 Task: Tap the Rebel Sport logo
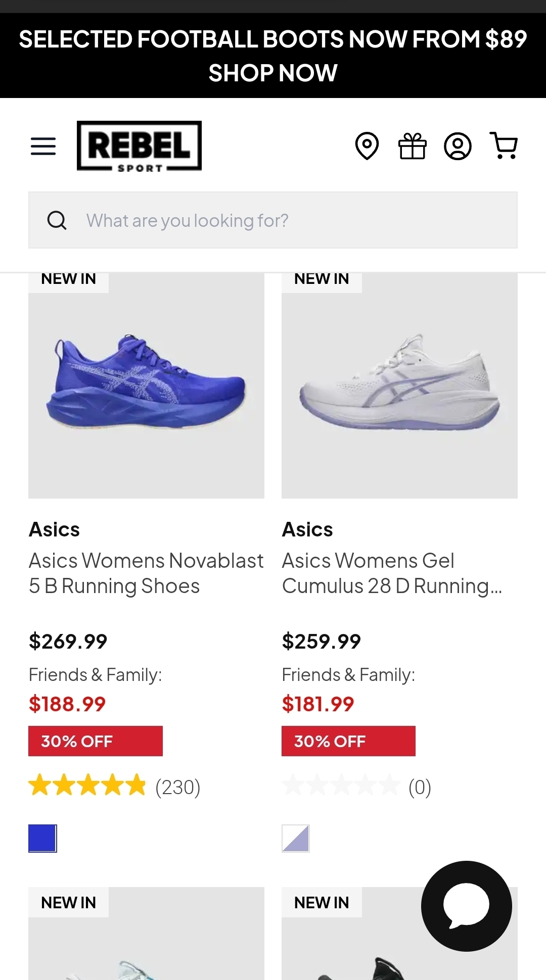pos(139,146)
